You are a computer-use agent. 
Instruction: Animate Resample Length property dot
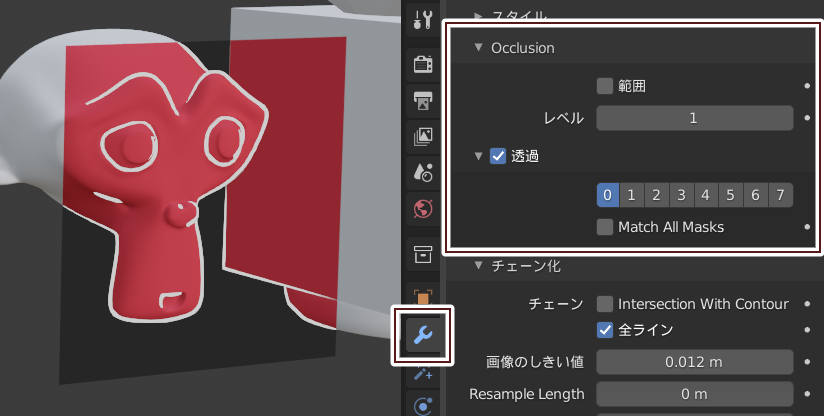(x=808, y=394)
